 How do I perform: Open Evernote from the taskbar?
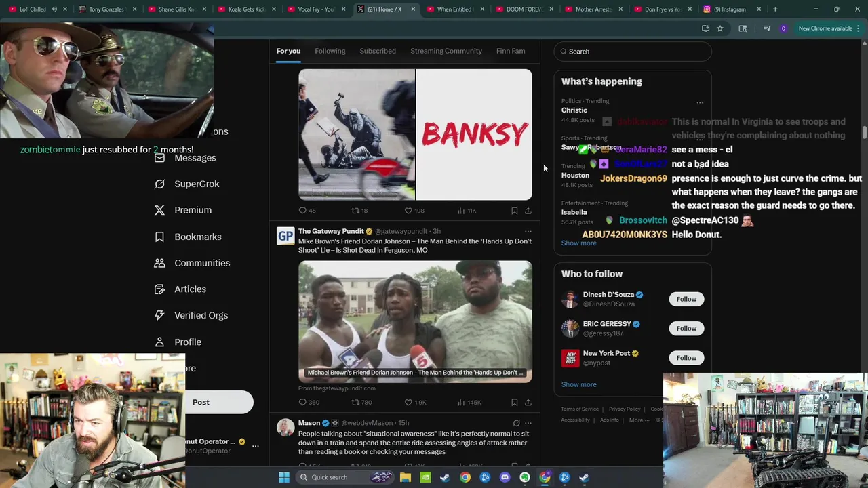525,477
